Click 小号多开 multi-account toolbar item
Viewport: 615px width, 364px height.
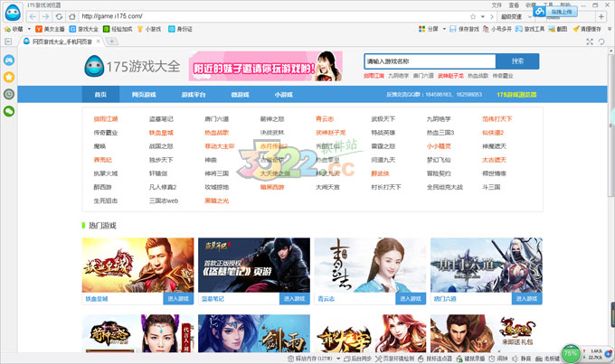coord(497,29)
